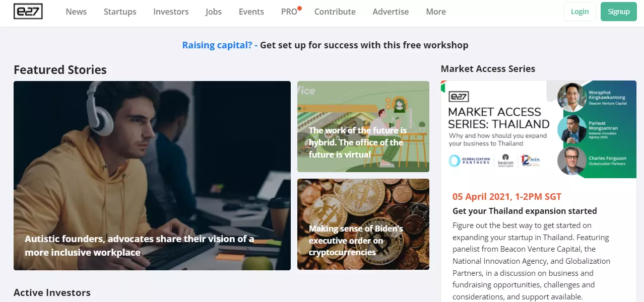
Task: Open the Startups section
Action: [x=120, y=12]
